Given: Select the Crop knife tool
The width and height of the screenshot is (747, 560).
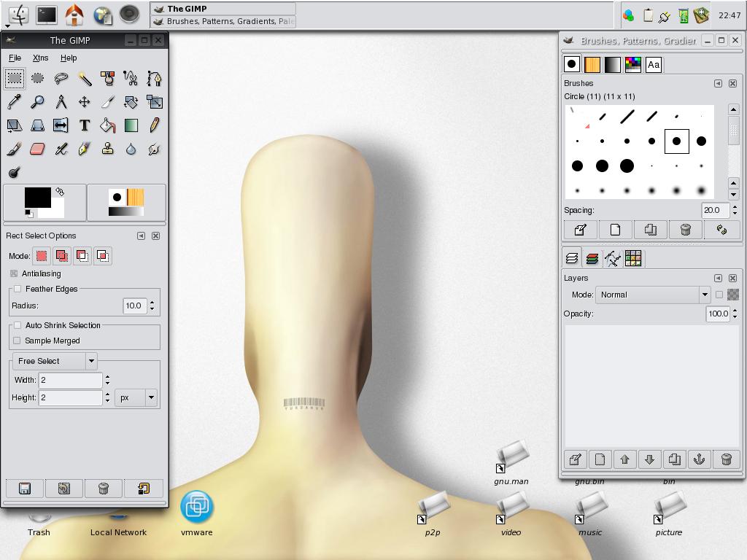Looking at the screenshot, I should pyautogui.click(x=108, y=101).
